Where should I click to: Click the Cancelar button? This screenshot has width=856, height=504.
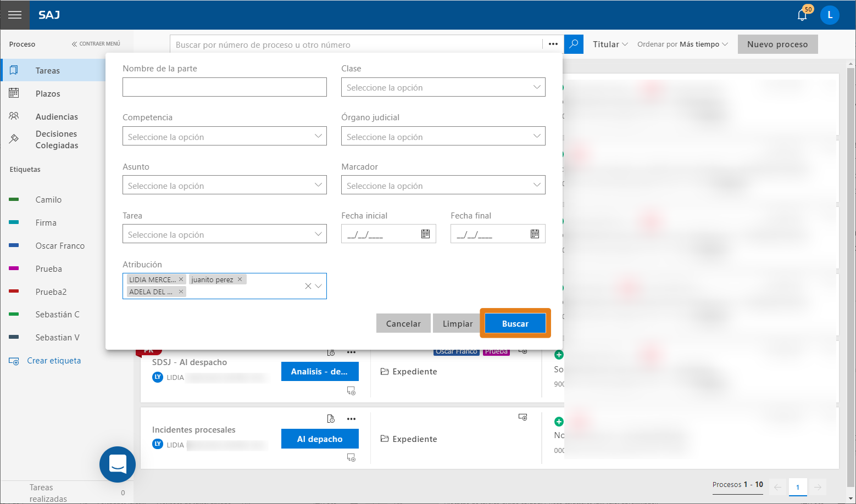click(x=403, y=323)
